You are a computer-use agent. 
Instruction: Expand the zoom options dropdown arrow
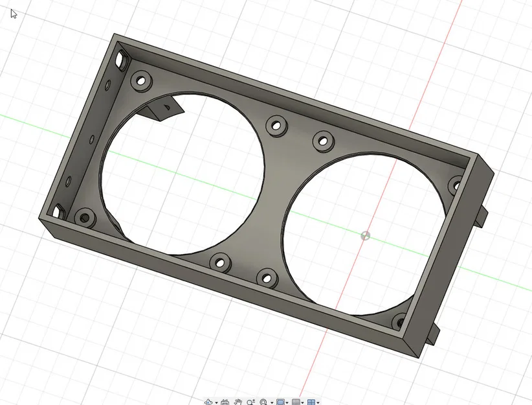coord(272,402)
